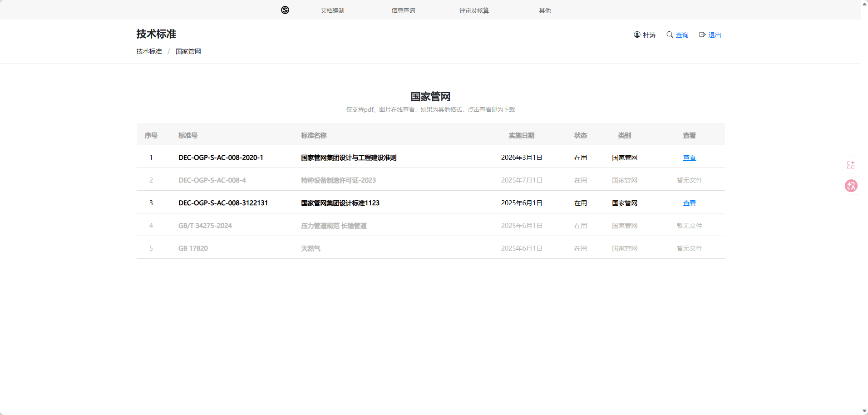The height and width of the screenshot is (415, 868).
Task: Click date 2026年3月1日
Action: 522,158
